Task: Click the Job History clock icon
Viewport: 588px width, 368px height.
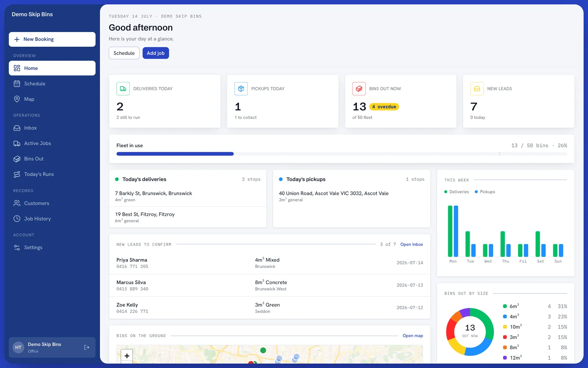Action: click(x=17, y=219)
